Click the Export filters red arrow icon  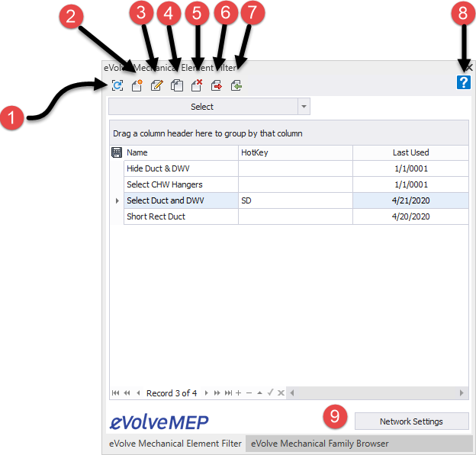[217, 86]
